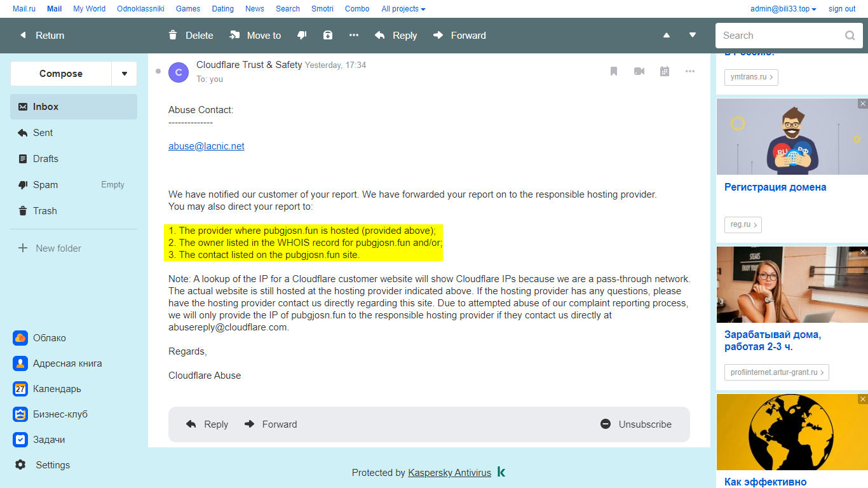Go to previous message up arrow
Screen dimensions: 868x488
click(667, 36)
